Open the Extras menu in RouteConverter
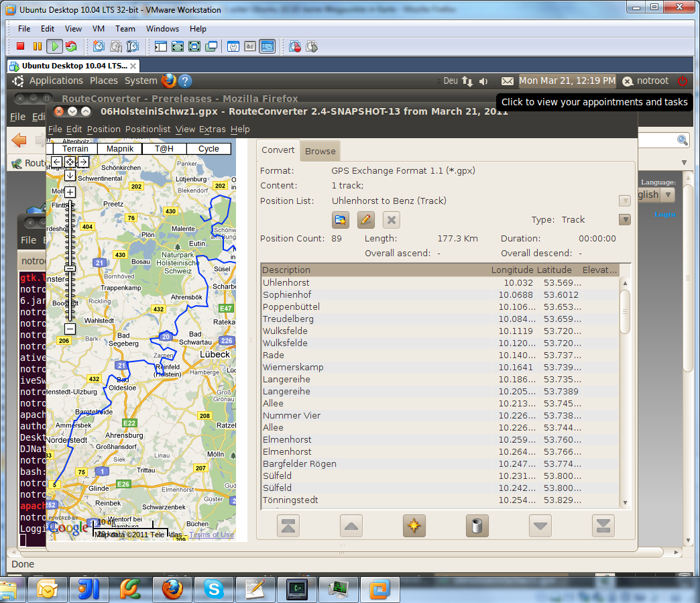Viewport: 700px width, 603px height. pos(212,129)
